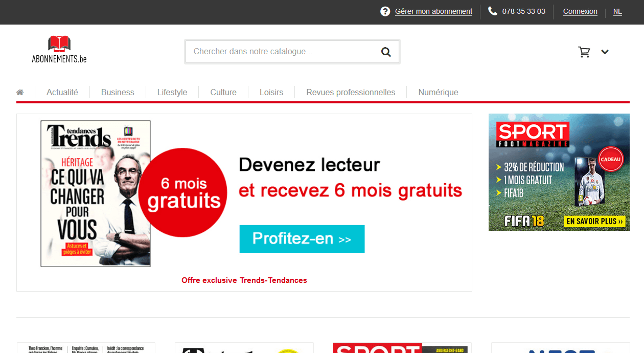Image resolution: width=644 pixels, height=353 pixels.
Task: Select the Lifestyle category
Action: click(x=172, y=93)
